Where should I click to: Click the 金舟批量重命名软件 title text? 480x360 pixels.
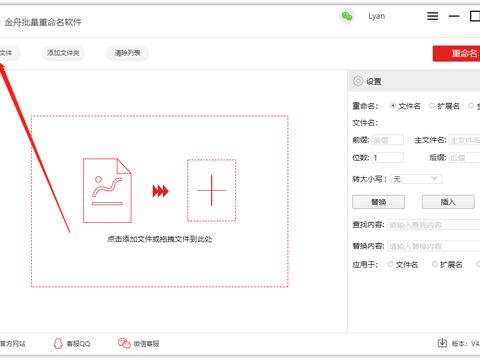coord(43,22)
